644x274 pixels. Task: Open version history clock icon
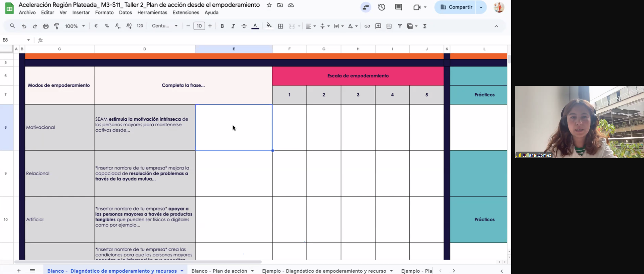click(x=382, y=7)
